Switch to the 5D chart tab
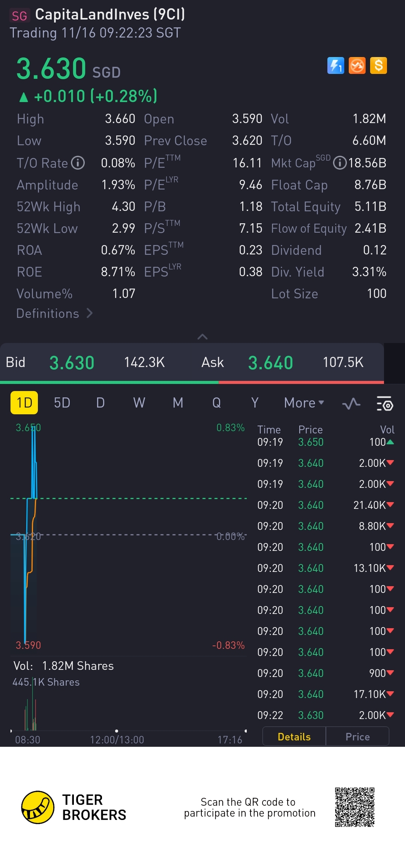The image size is (405, 868). click(62, 403)
